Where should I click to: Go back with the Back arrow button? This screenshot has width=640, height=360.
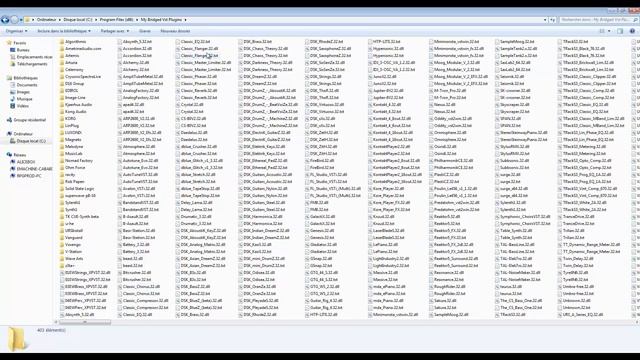pos(5,20)
